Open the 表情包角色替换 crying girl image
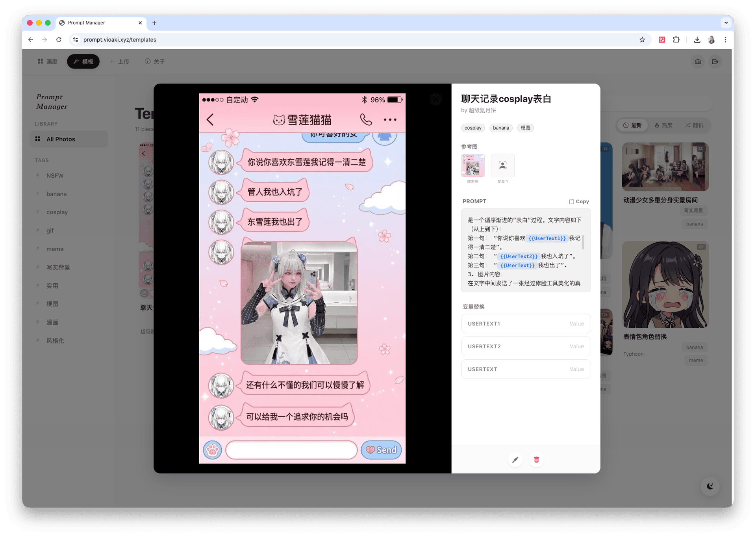 (665, 284)
